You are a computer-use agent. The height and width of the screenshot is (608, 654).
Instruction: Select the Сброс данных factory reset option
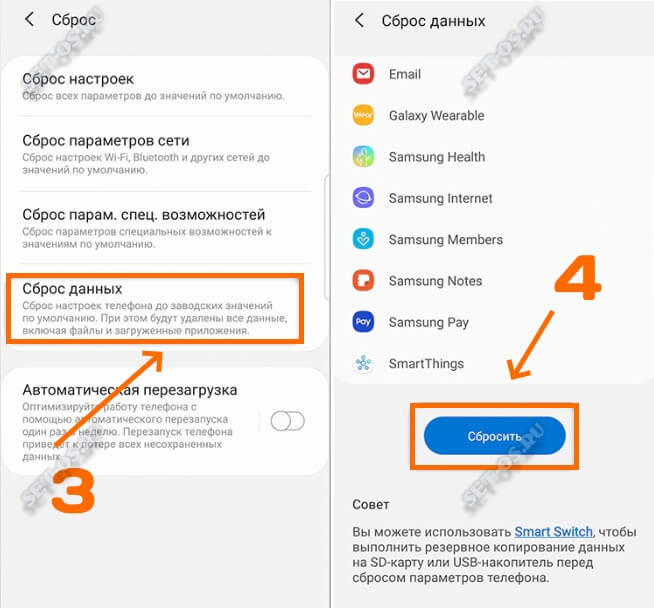point(155,309)
